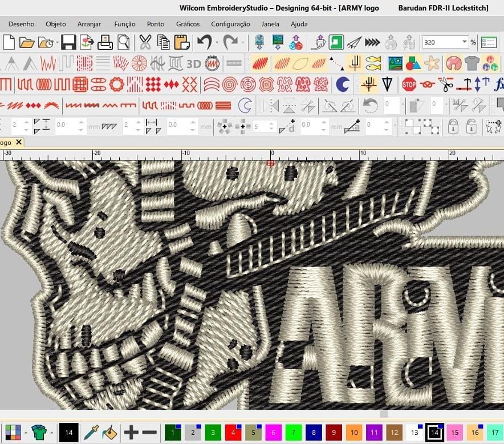The height and width of the screenshot is (444, 504).
Task: Save the design with the floppy disk icon
Action: coord(68,42)
